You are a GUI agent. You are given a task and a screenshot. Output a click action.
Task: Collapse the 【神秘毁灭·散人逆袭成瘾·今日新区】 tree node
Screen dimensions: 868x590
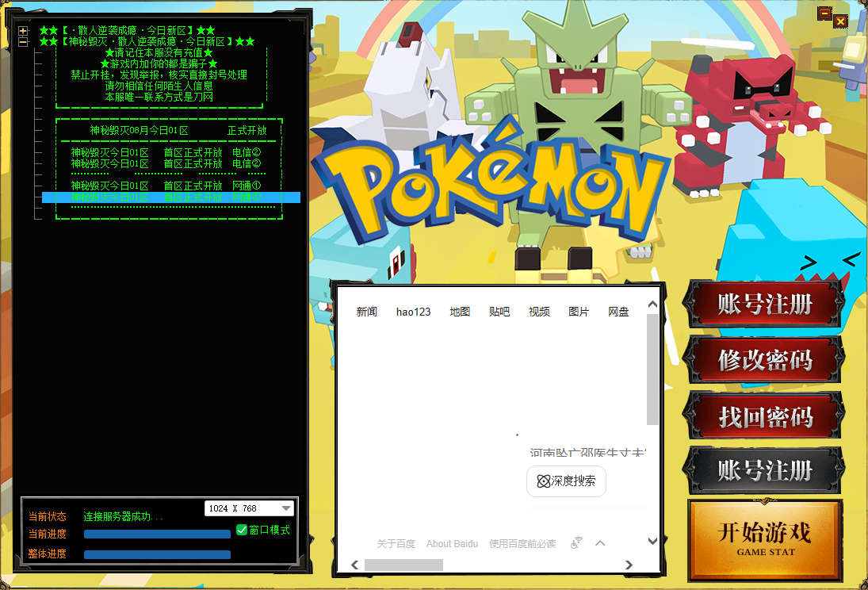tap(23, 42)
